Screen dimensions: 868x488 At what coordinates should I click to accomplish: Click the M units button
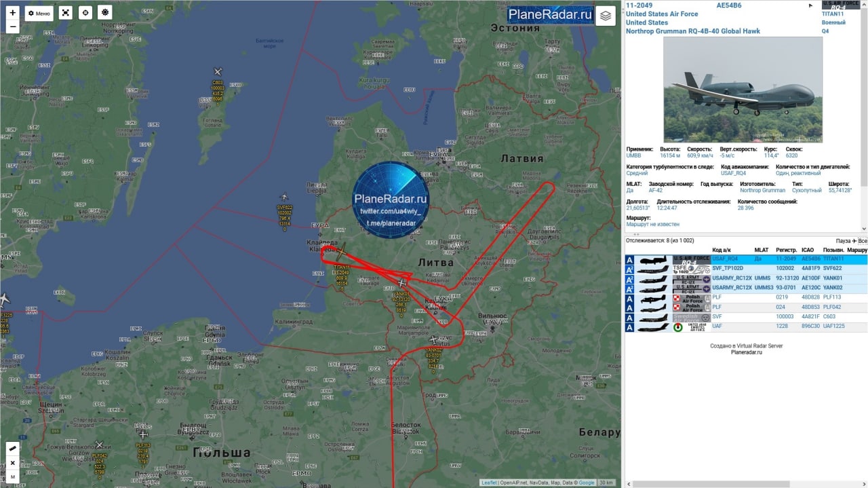(12, 477)
